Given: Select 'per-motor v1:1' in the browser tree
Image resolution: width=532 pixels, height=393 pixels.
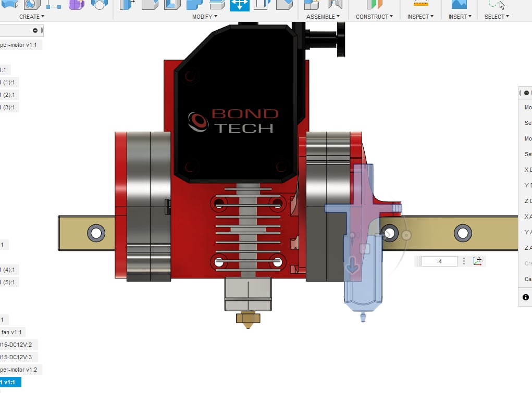Looking at the screenshot, I should 19,45.
